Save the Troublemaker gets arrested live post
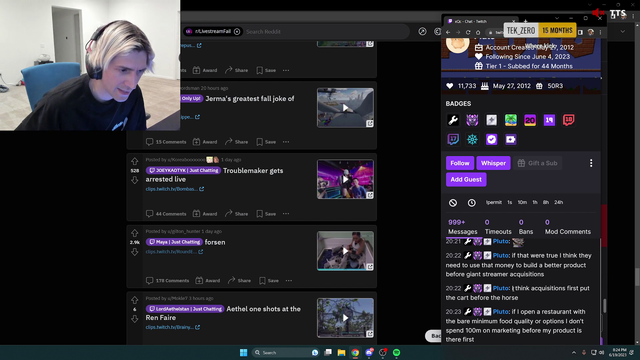 pyautogui.click(x=266, y=214)
